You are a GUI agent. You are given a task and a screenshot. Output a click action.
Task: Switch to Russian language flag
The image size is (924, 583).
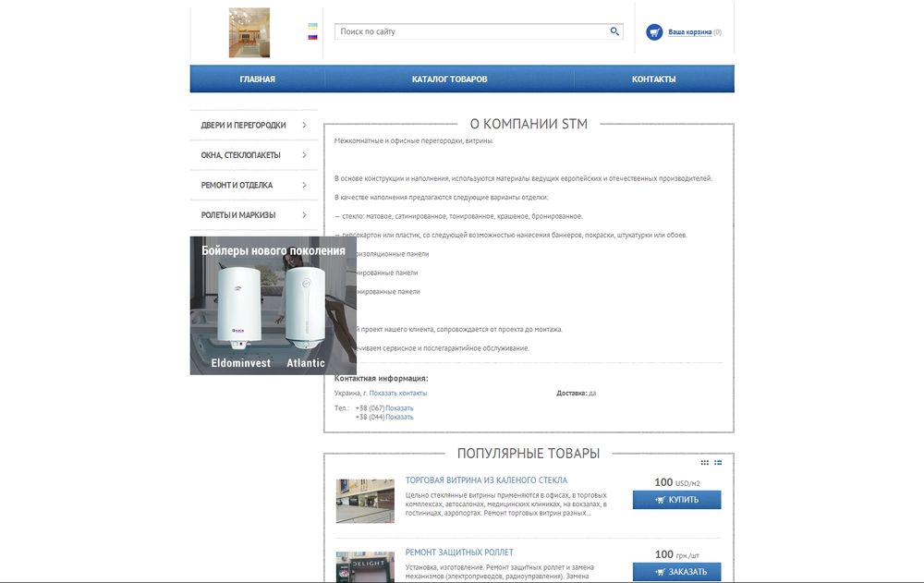click(x=312, y=37)
